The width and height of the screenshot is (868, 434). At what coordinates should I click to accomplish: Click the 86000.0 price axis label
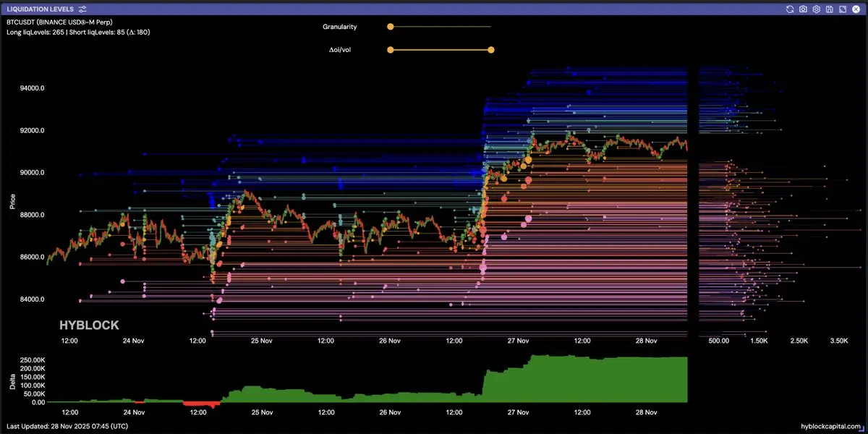(x=32, y=257)
